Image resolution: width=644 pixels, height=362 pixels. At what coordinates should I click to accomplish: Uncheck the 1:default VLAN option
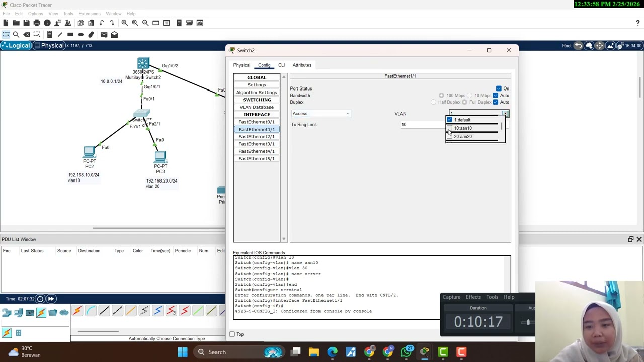(x=449, y=120)
